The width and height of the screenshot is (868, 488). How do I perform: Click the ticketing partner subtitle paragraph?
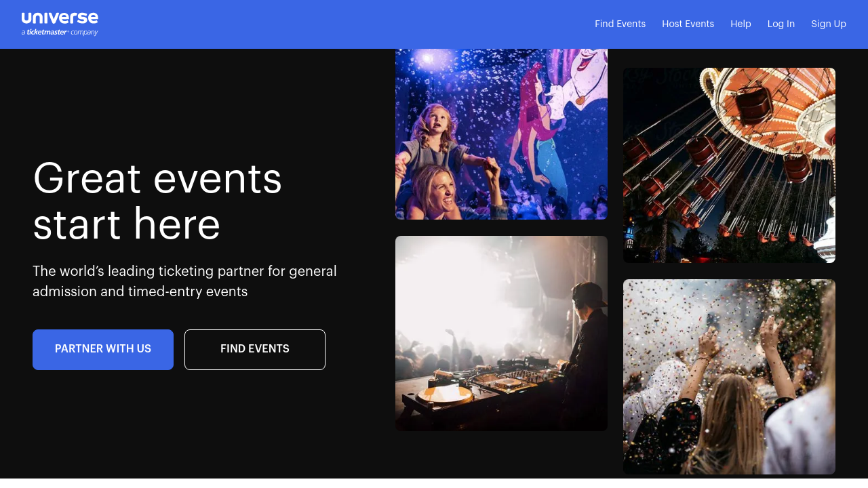coord(184,281)
